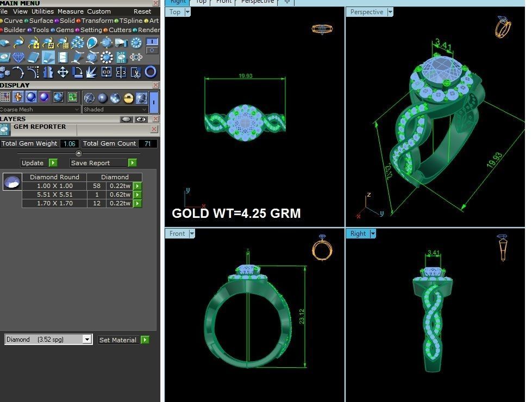Viewport: 532px width, 402px height.
Task: Select the gem with four arrows icon
Action: [107, 43]
